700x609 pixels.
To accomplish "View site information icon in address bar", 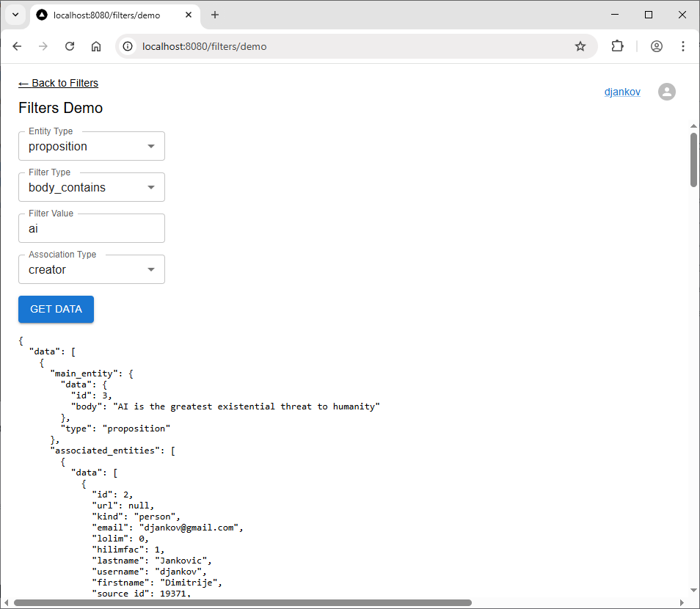I will [128, 46].
